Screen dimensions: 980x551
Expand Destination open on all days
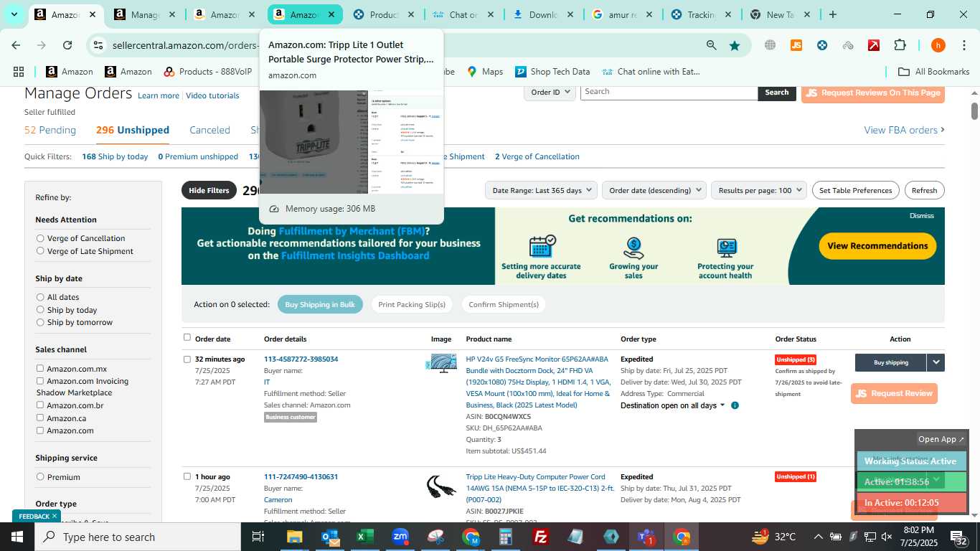point(673,405)
